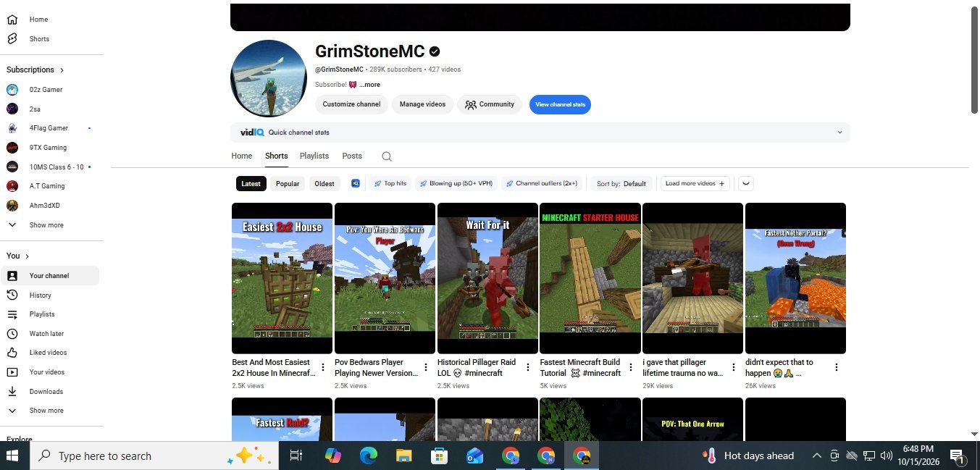Open options for Pov Bedwars Player short

click(x=426, y=367)
